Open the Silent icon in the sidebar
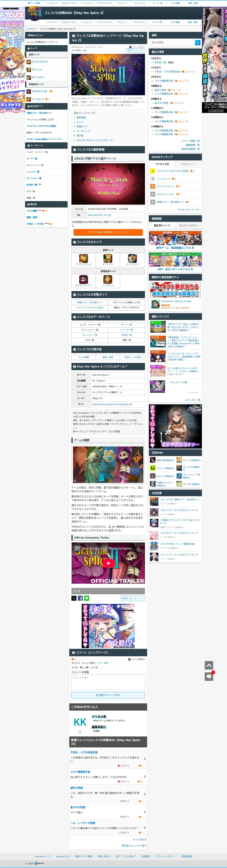 point(29,70)
